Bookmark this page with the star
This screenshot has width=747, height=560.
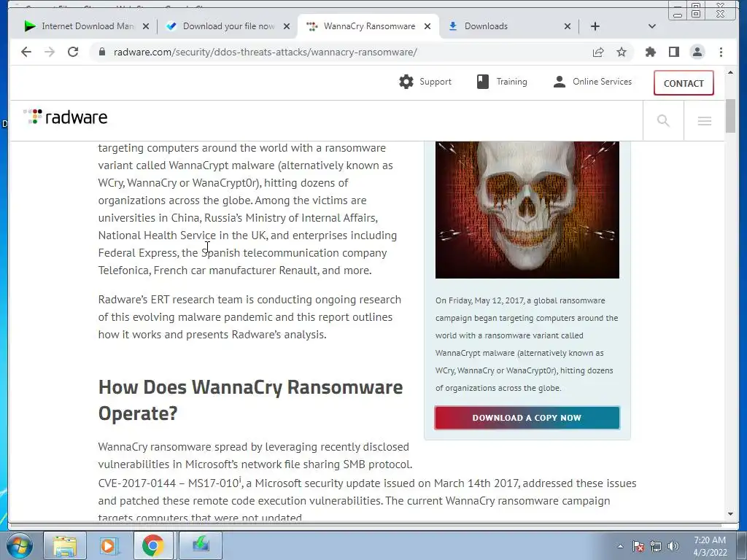click(x=622, y=52)
